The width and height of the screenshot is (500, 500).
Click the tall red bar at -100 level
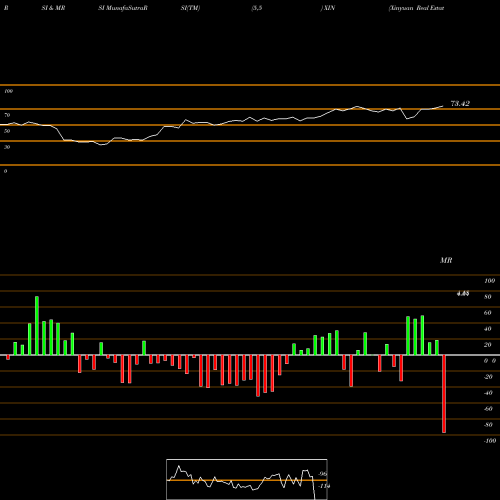click(444, 394)
